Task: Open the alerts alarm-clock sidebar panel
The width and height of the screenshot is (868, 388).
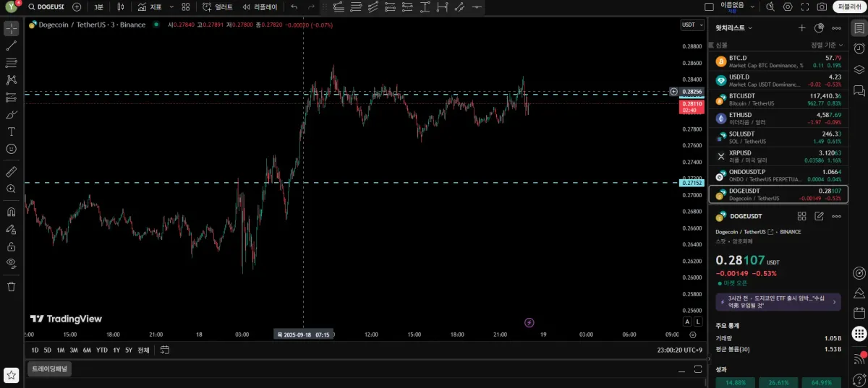Action: tap(859, 48)
